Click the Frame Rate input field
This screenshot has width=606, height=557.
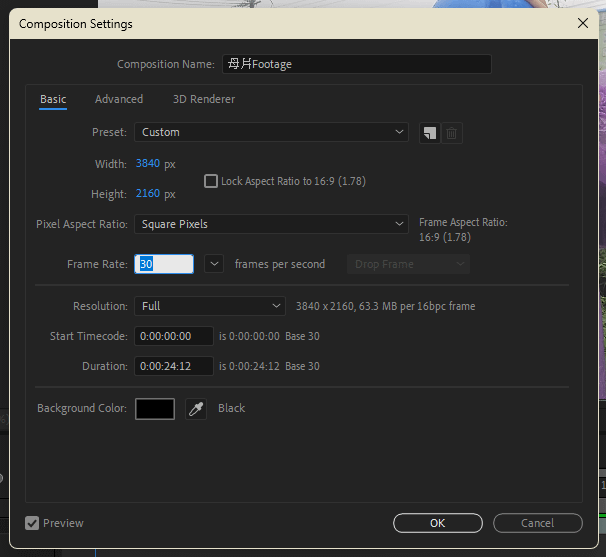(x=164, y=264)
